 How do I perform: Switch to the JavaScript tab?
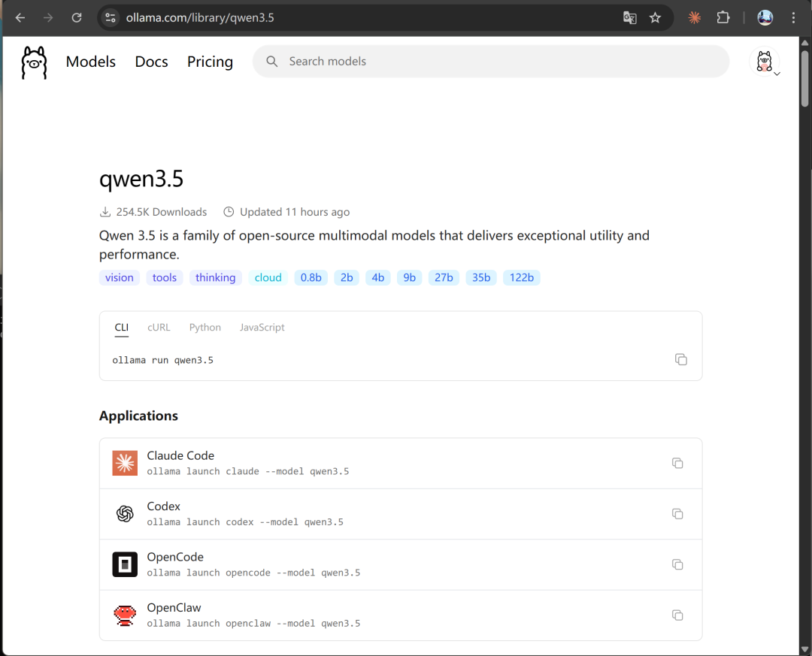coord(262,327)
